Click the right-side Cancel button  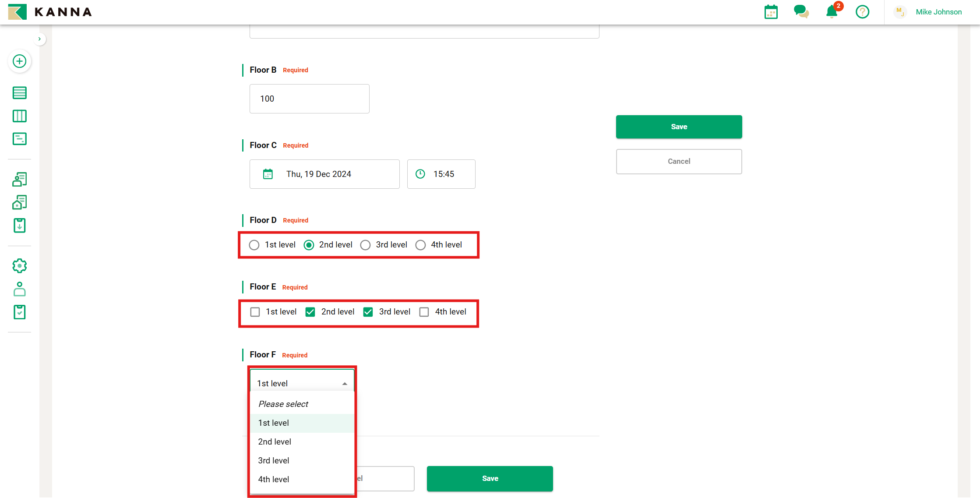(x=679, y=162)
